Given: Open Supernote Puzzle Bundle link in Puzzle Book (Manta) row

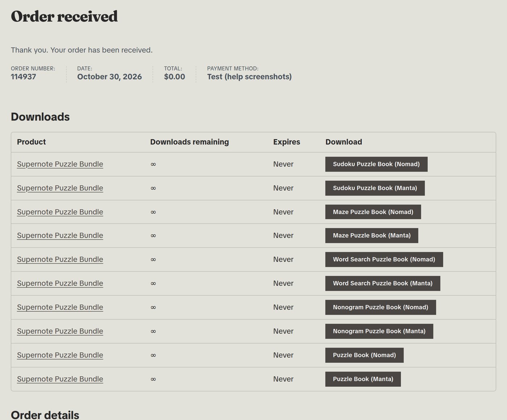Looking at the screenshot, I should tap(60, 379).
